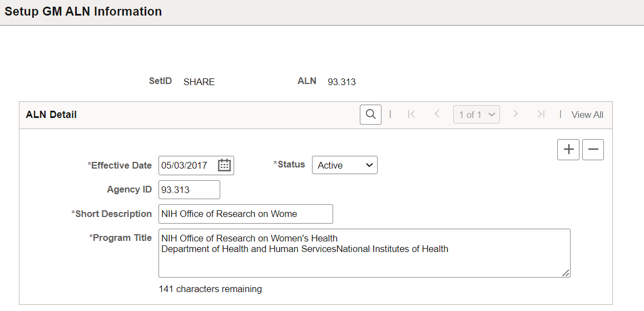Image resolution: width=644 pixels, height=311 pixels.
Task: Focus the Effective Date text field
Action: coord(187,165)
